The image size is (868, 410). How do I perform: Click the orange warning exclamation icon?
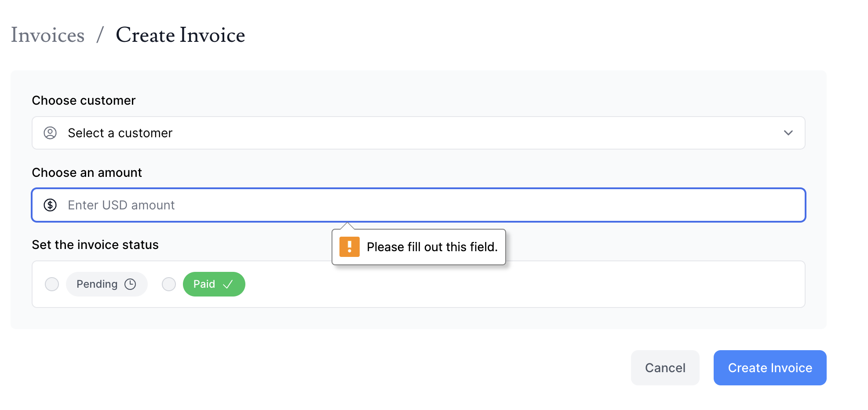point(350,247)
